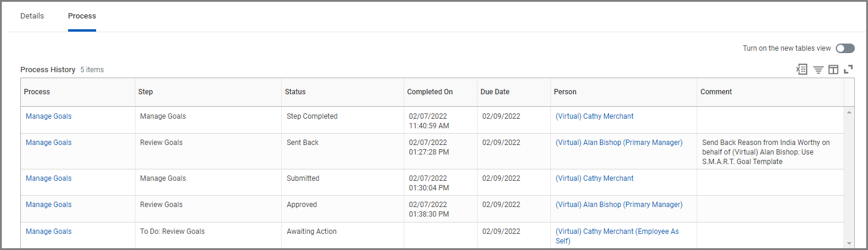Sort by the Status column header

[295, 92]
